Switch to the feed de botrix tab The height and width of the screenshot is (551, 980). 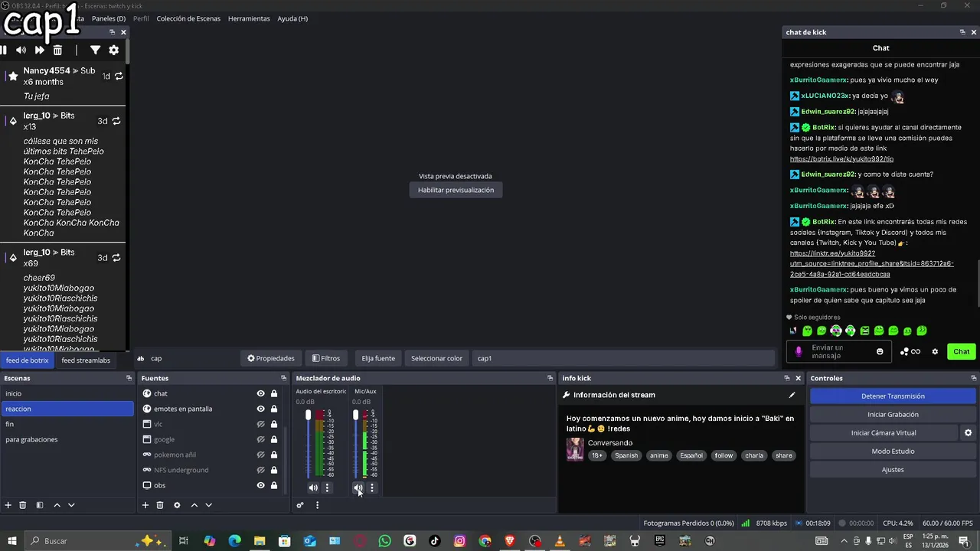coord(28,360)
